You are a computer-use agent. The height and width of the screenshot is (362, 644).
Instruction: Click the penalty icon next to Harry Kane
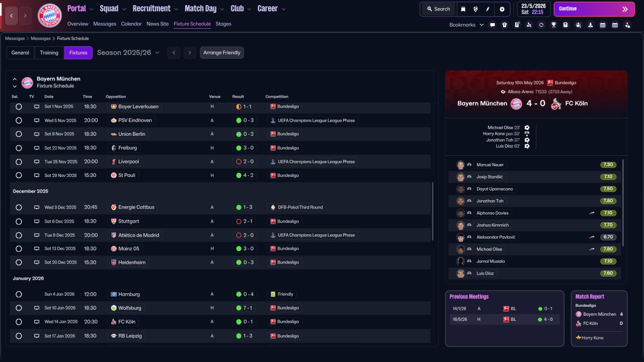pos(527,134)
